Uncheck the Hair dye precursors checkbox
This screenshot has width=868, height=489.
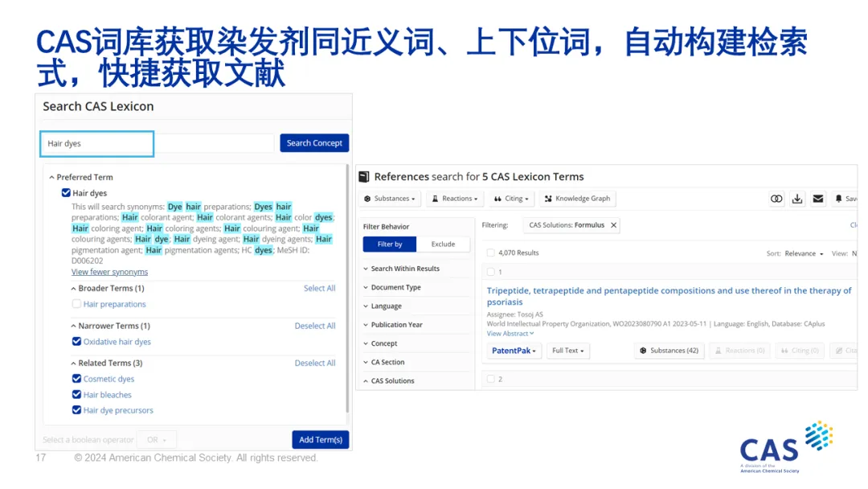tap(76, 410)
